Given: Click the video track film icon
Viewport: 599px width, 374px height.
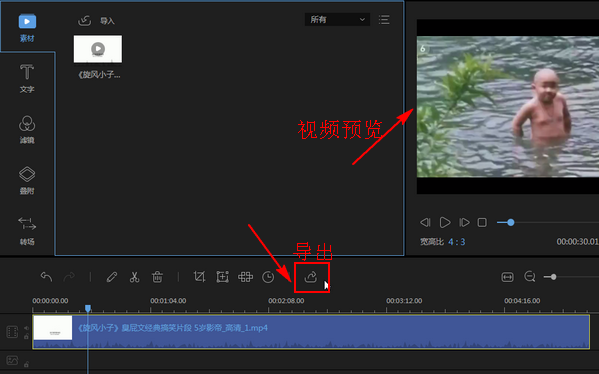Looking at the screenshot, I should (12, 332).
